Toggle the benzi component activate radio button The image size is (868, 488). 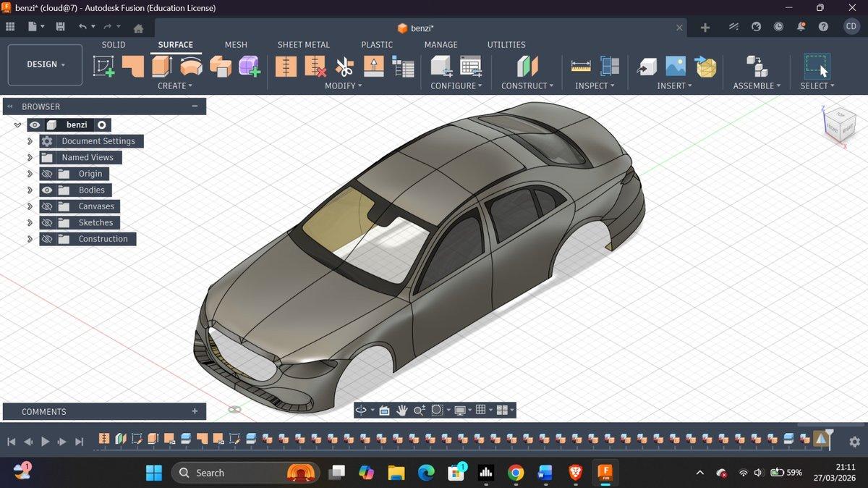pos(102,125)
